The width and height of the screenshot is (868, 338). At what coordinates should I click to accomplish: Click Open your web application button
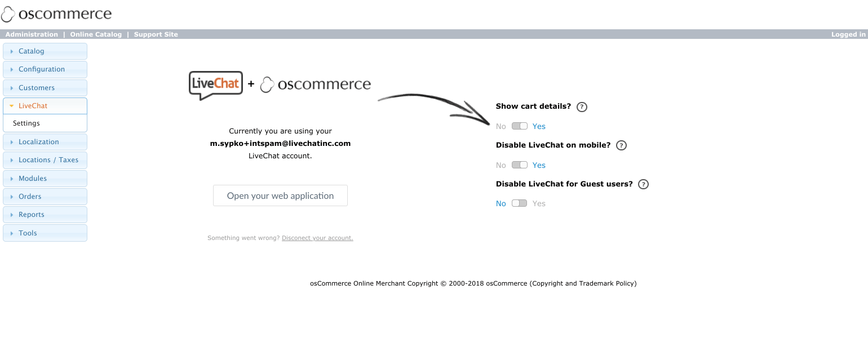coord(280,195)
